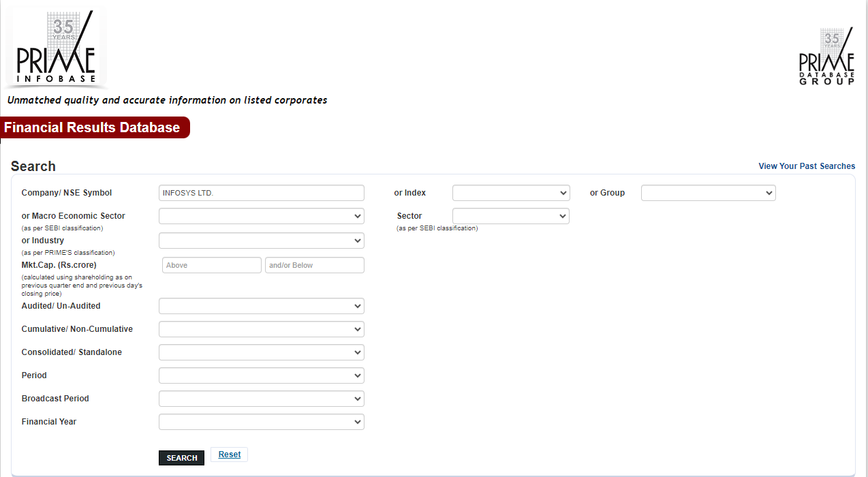The width and height of the screenshot is (868, 477).
Task: Expand the Broadcast Period dropdown
Action: 261,399
